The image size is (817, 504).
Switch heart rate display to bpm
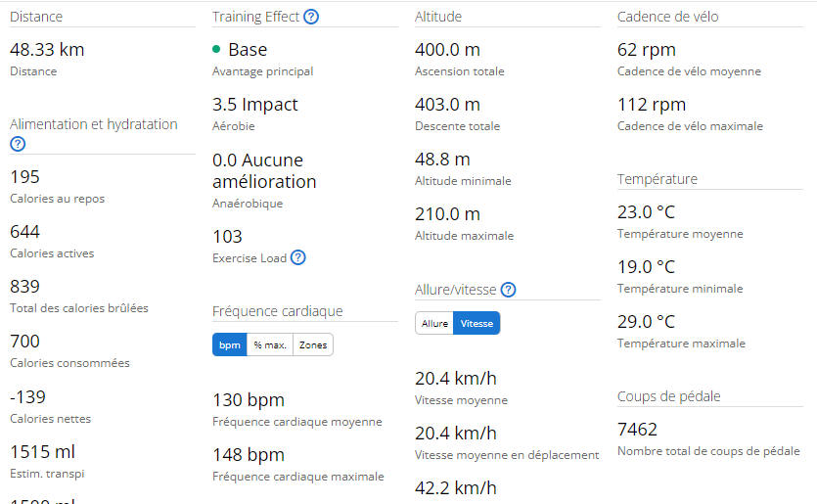tap(230, 345)
